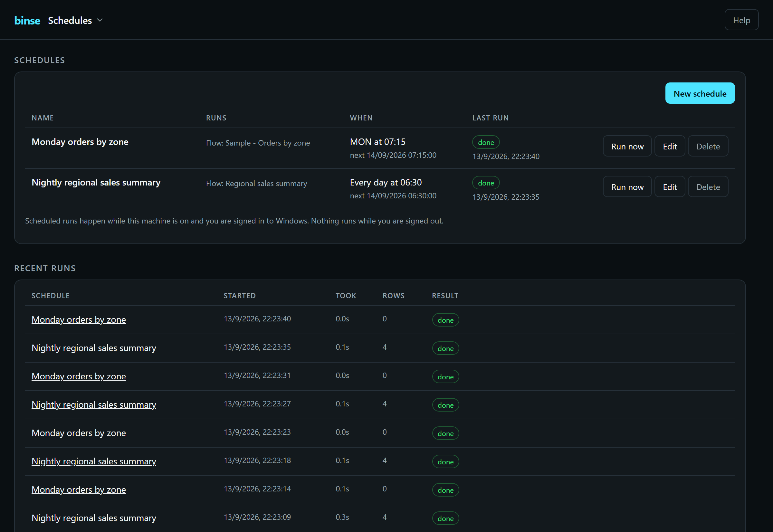Image resolution: width=773 pixels, height=532 pixels.
Task: Run now the Nightly regional sales summary schedule
Action: pos(627,187)
